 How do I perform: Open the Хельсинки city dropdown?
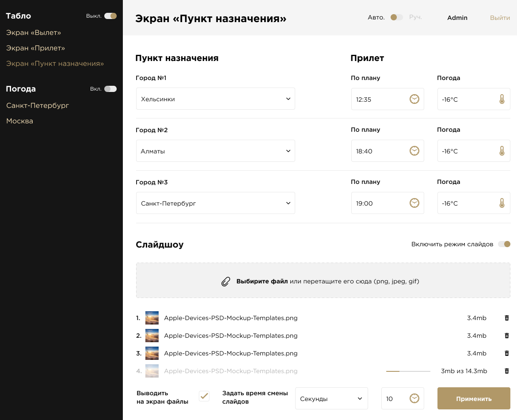215,99
